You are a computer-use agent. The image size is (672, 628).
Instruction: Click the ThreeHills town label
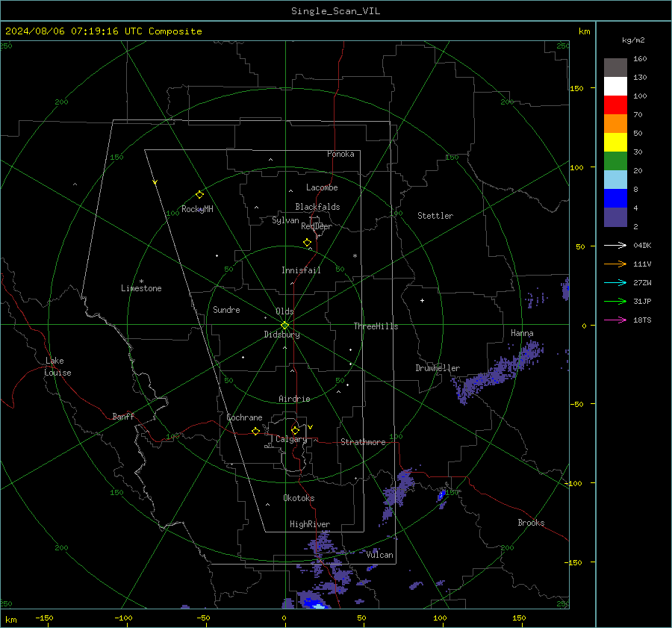coord(376,326)
